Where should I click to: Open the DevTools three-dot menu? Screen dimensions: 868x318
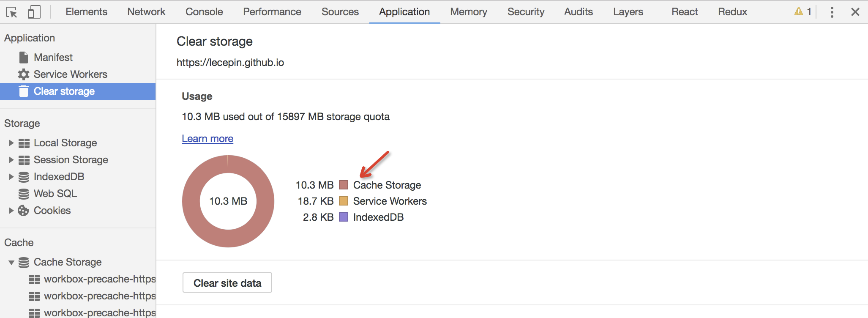pos(832,12)
